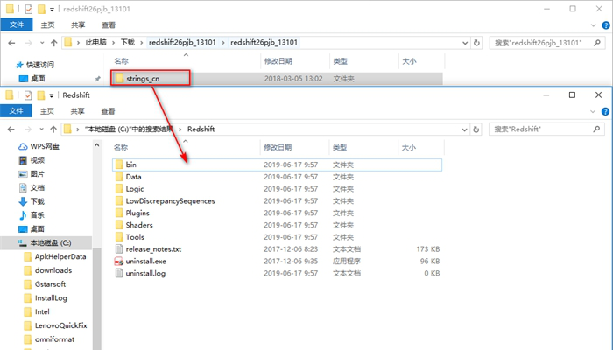
Task: Select the Data folder icon
Action: (x=119, y=177)
